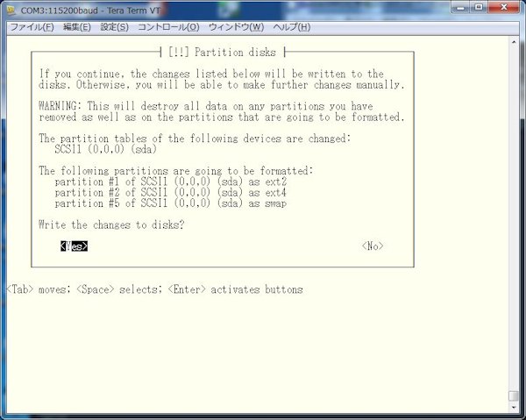Click 'Write the changes to disks?' text
Viewport: 526px width, 420px height.
click(x=111, y=224)
